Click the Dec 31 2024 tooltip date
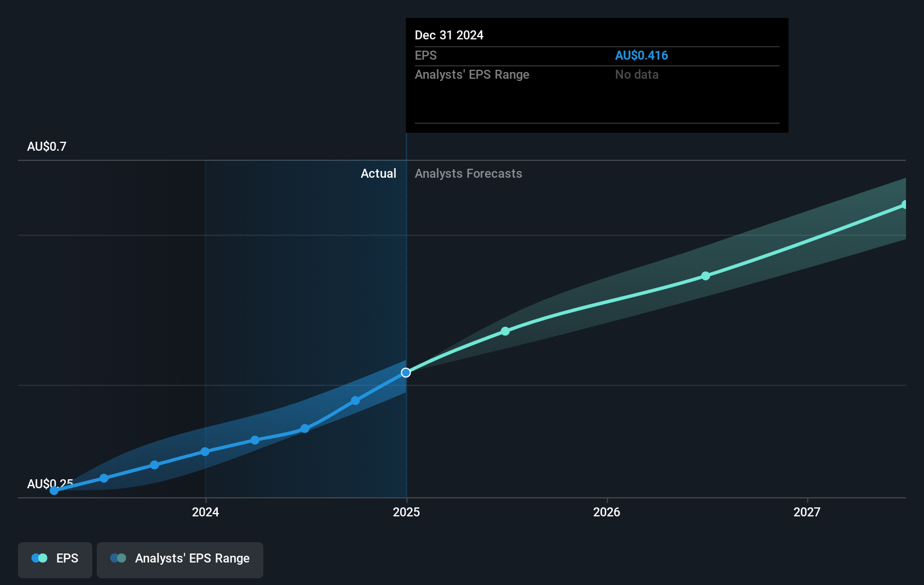 click(449, 35)
